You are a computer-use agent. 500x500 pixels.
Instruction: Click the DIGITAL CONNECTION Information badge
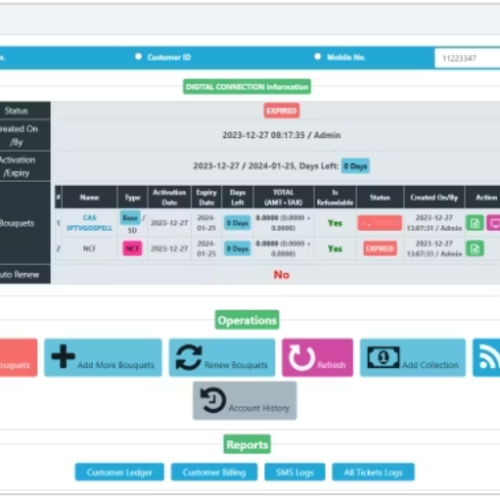coord(247,87)
